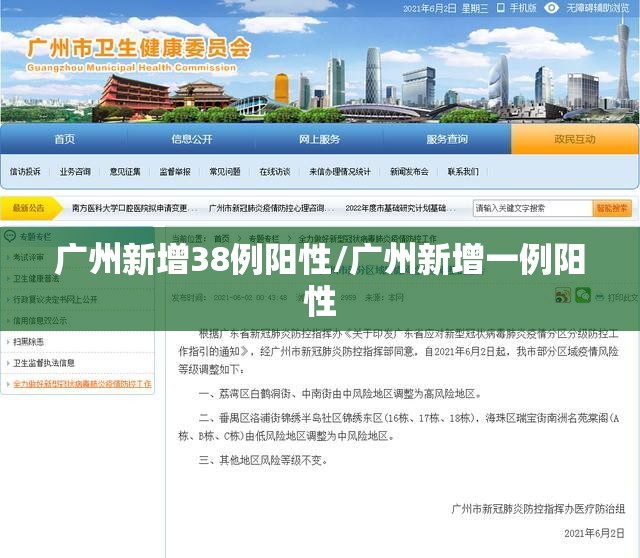Open 卫生健康普法 in left sidebar
Image resolution: width=640 pixels, height=558 pixels.
pos(36,278)
